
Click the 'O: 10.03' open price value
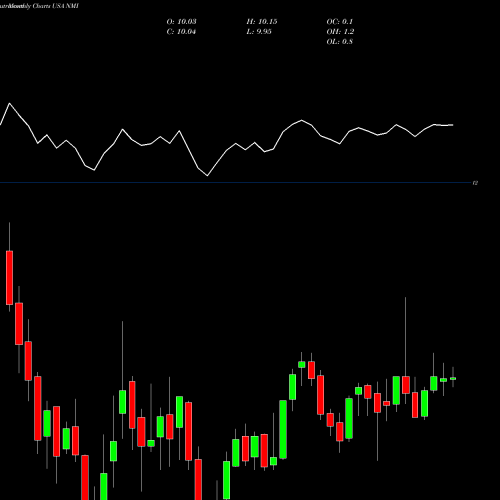click(x=181, y=22)
